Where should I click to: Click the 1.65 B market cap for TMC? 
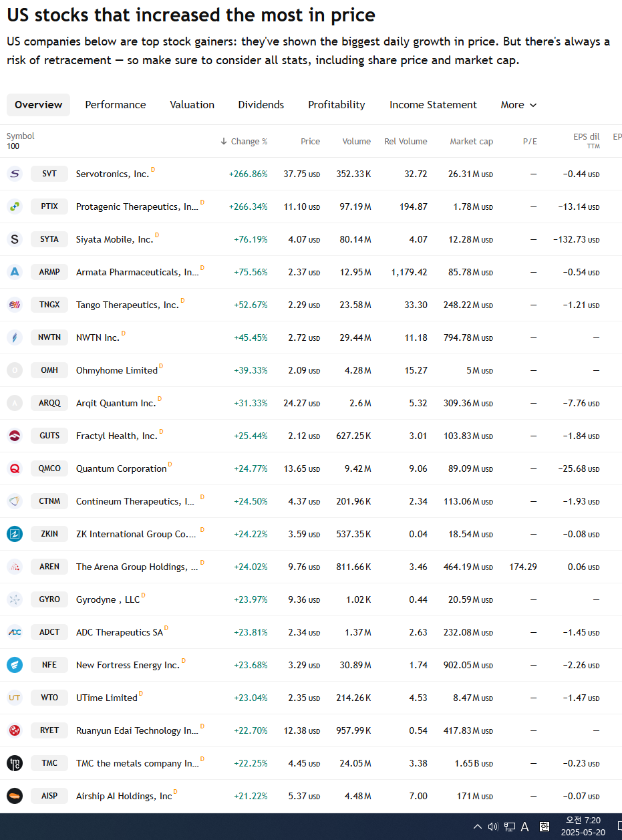474,763
